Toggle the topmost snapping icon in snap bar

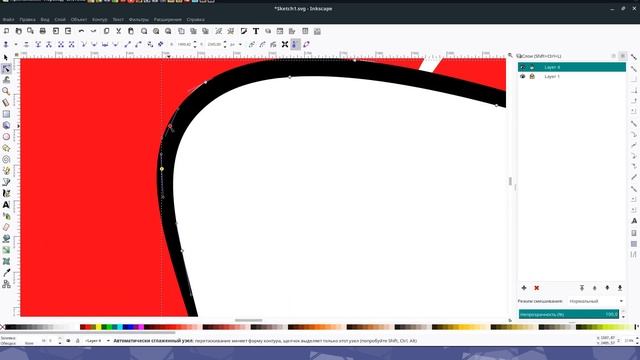point(633,57)
